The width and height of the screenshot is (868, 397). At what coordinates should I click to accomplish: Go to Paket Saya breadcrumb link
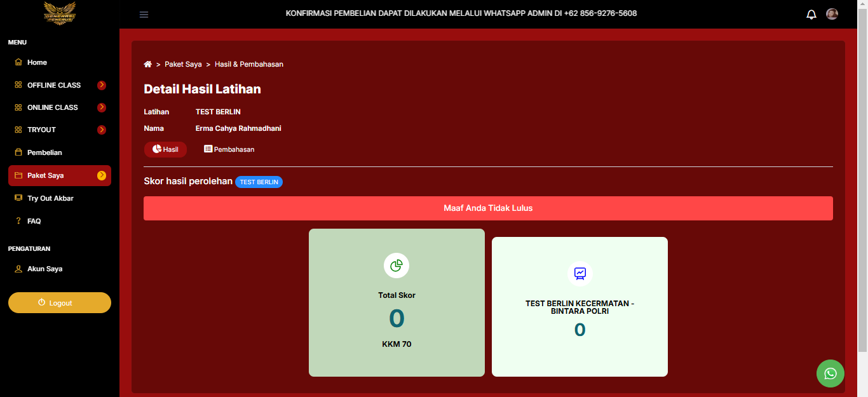click(x=183, y=64)
